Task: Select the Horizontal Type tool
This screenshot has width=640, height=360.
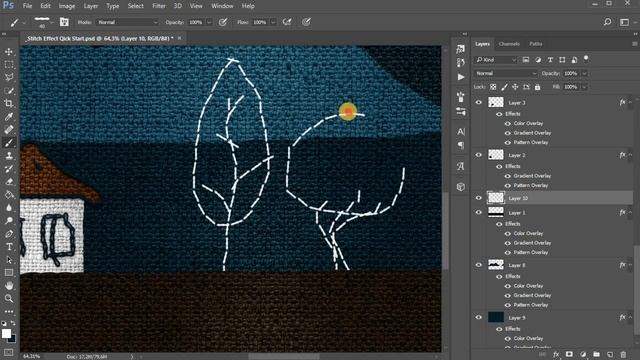Action: click(x=9, y=247)
